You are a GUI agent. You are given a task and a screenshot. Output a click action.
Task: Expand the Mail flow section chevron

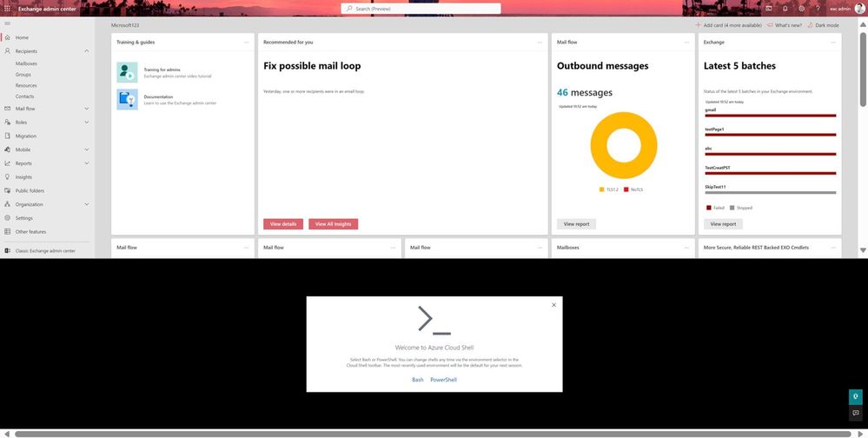[x=86, y=109]
